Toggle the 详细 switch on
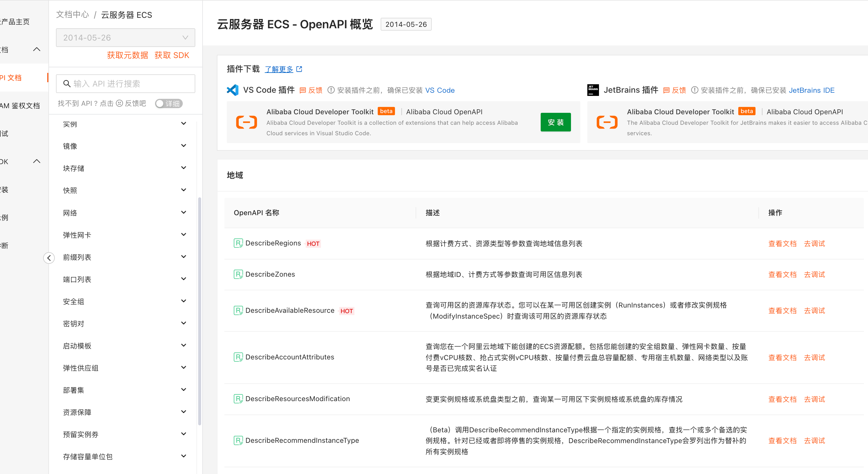This screenshot has width=868, height=474. [168, 103]
